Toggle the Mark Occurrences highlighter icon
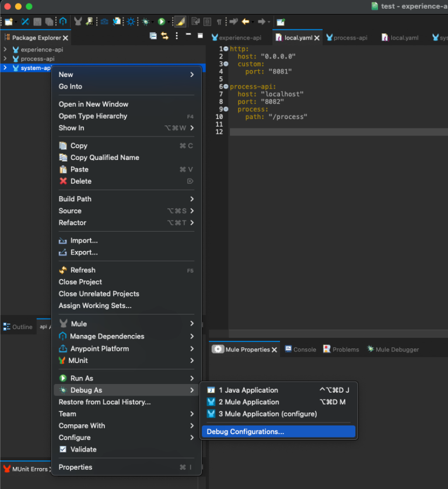Viewport: 448px width, 489px height. (x=179, y=22)
